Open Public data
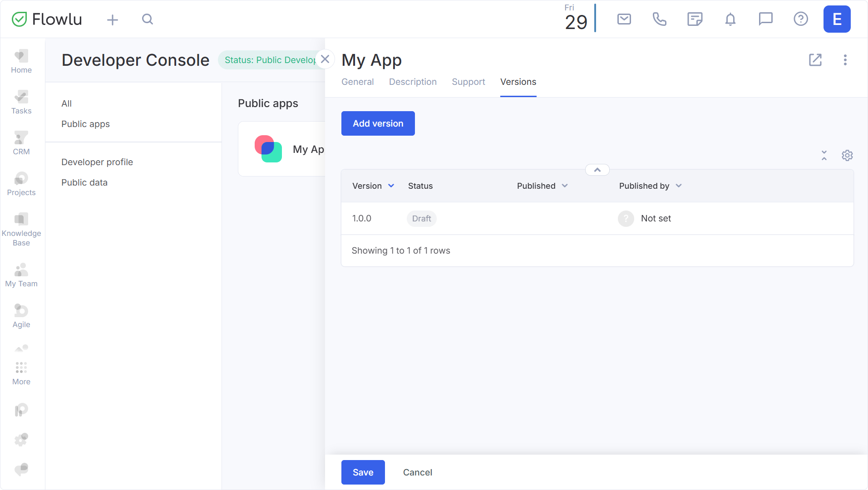The height and width of the screenshot is (490, 868). [84, 182]
